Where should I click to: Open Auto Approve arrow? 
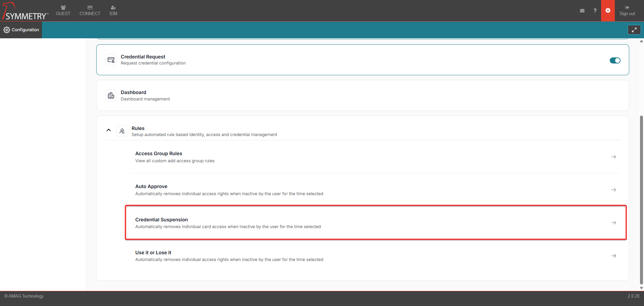pyautogui.click(x=613, y=190)
